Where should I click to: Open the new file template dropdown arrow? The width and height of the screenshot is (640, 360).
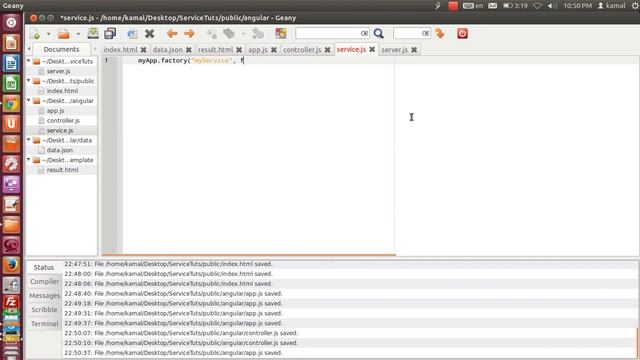(48, 34)
